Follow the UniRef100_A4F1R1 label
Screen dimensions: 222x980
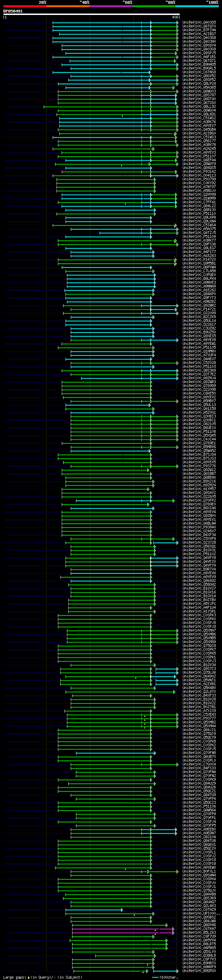click(x=199, y=57)
